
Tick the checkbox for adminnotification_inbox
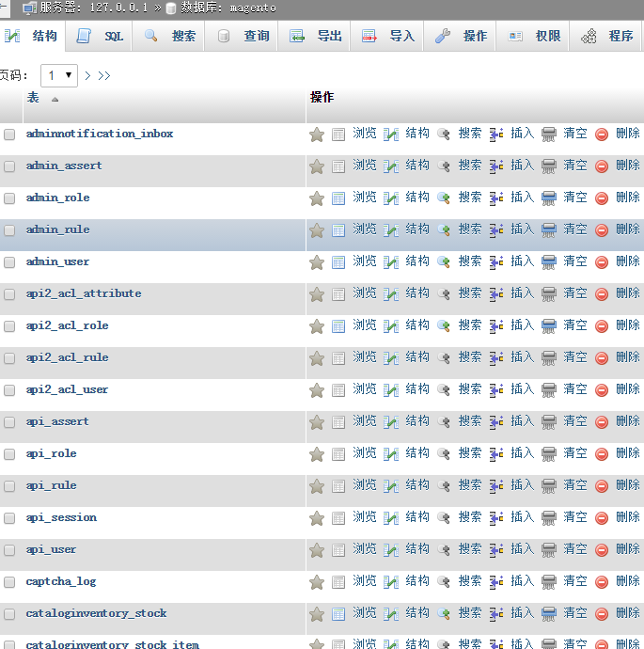pos(9,135)
